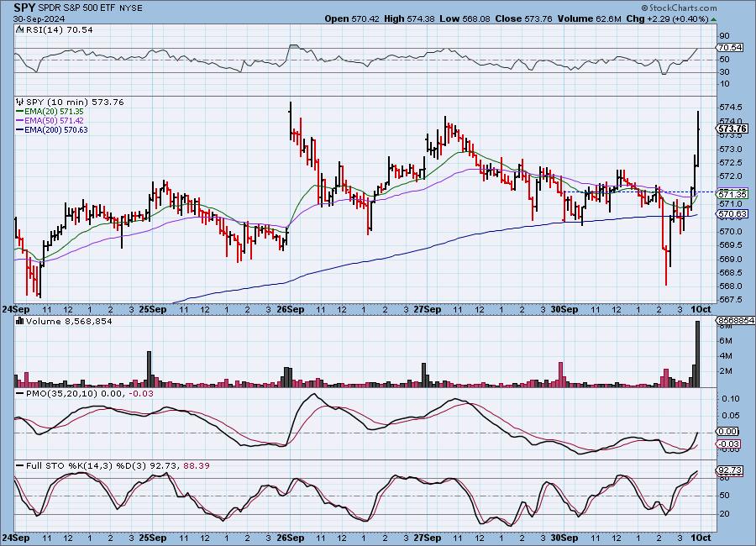This screenshot has height=546, width=756.
Task: Click the EMA(200) 570.63 legend entry
Action: coord(56,129)
